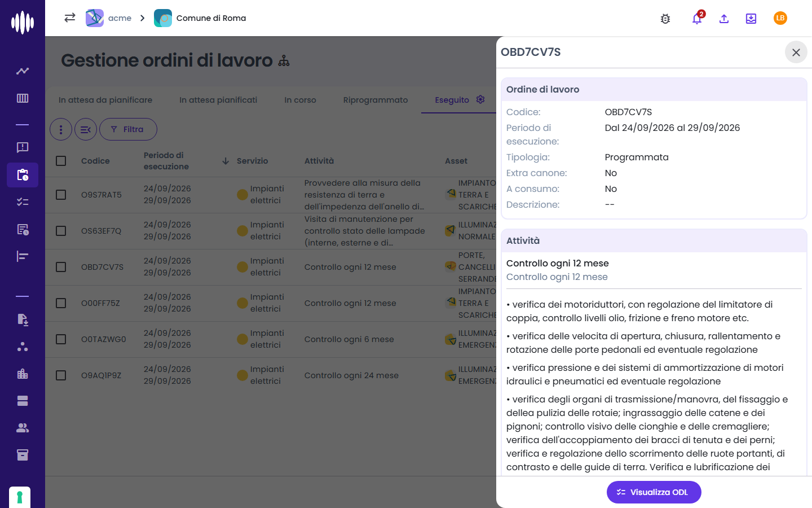
Task: Open the hierarchy icon next to page title
Action: pyautogui.click(x=284, y=61)
